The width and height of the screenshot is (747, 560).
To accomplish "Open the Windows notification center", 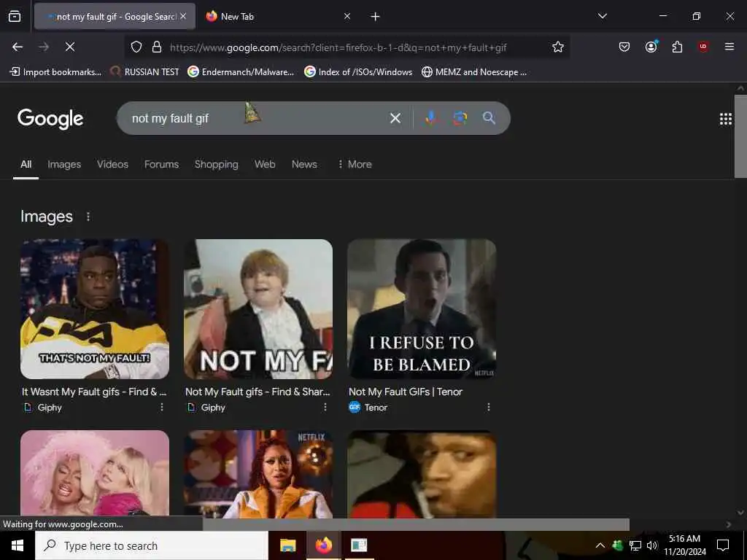I will [723, 545].
